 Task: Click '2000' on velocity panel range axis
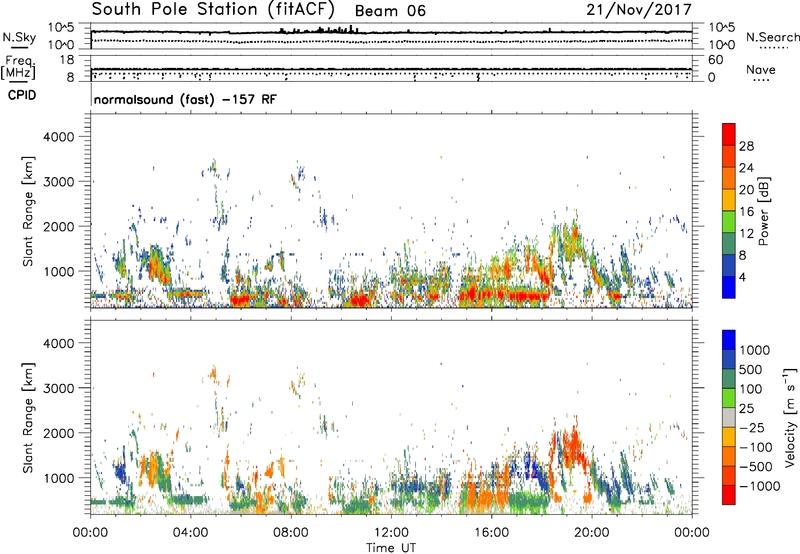coord(58,433)
